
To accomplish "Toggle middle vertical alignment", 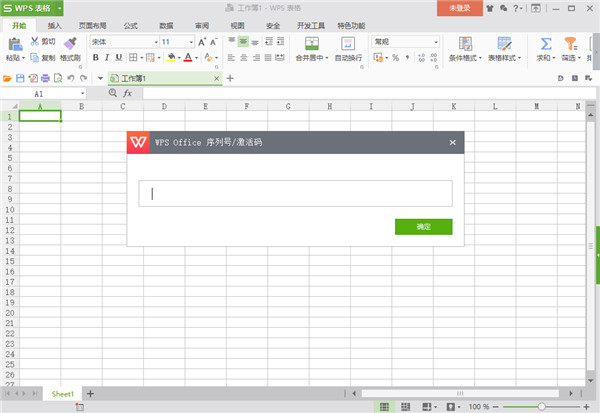I will click(x=243, y=41).
